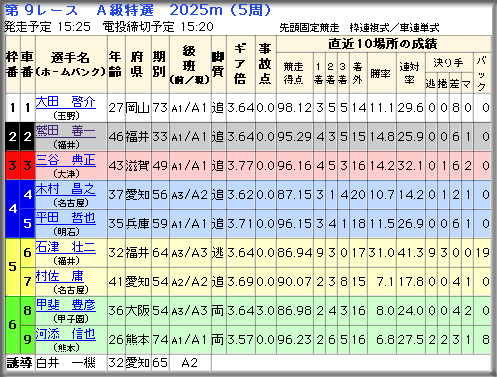Open rider 甲斐 豊彦 profile link
This screenshot has height=377, width=497.
pos(65,305)
